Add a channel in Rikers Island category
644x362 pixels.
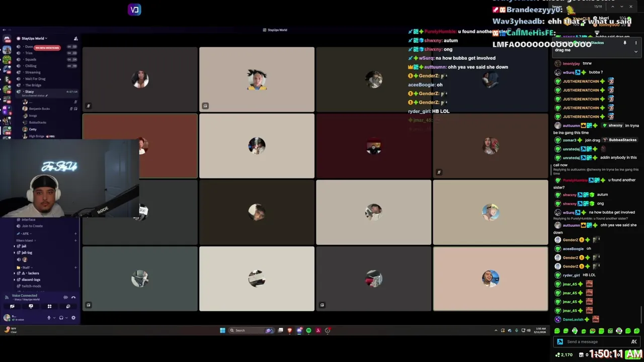[x=75, y=240]
